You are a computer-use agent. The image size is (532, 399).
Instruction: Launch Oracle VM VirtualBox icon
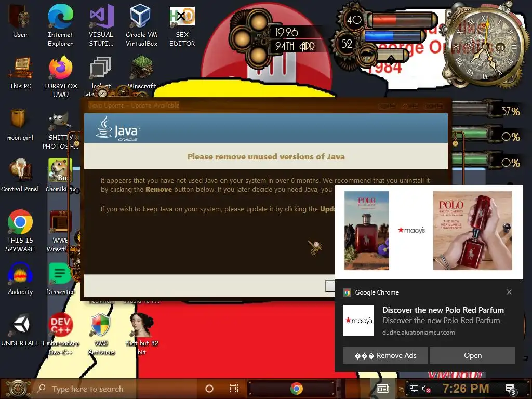141,25
